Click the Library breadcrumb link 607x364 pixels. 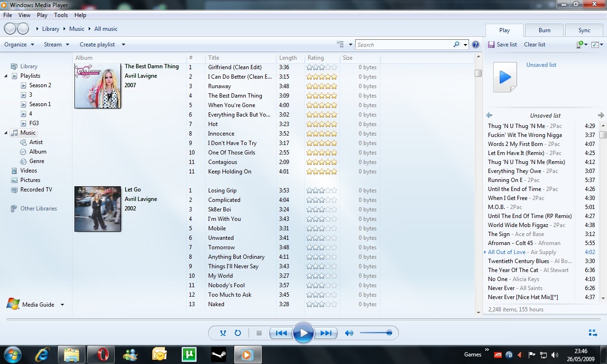point(51,29)
